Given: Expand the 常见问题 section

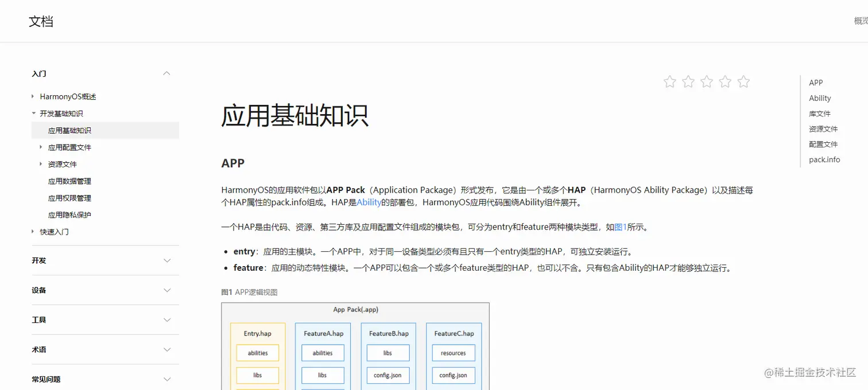Looking at the screenshot, I should point(167,379).
